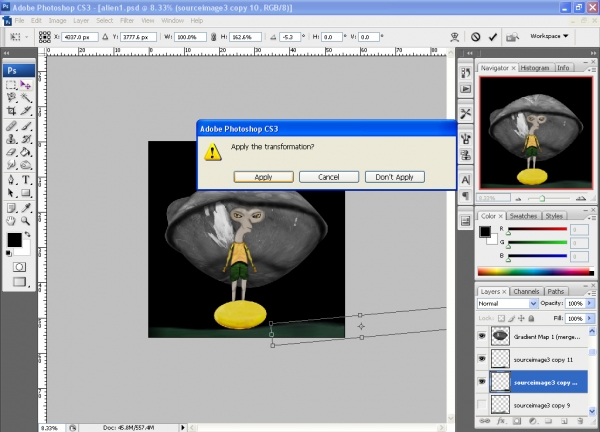Click the add layer mask icon
Image resolution: width=600 pixels, height=432 pixels.
click(517, 421)
